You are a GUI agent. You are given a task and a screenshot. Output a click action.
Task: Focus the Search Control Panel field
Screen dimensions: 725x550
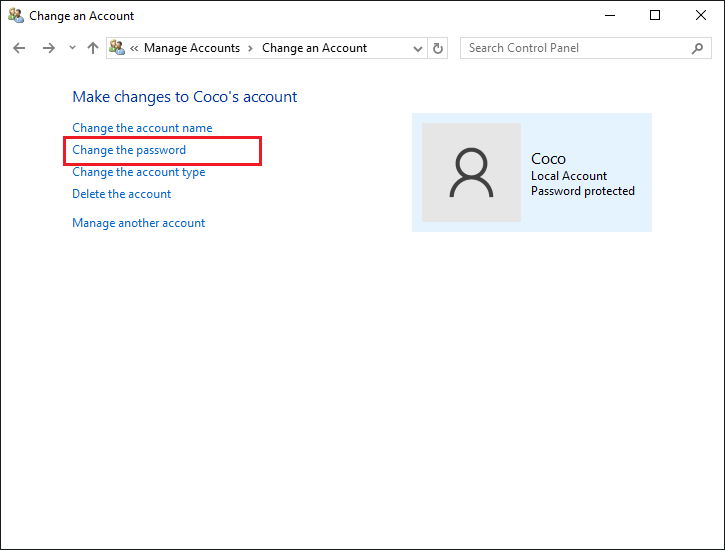585,48
